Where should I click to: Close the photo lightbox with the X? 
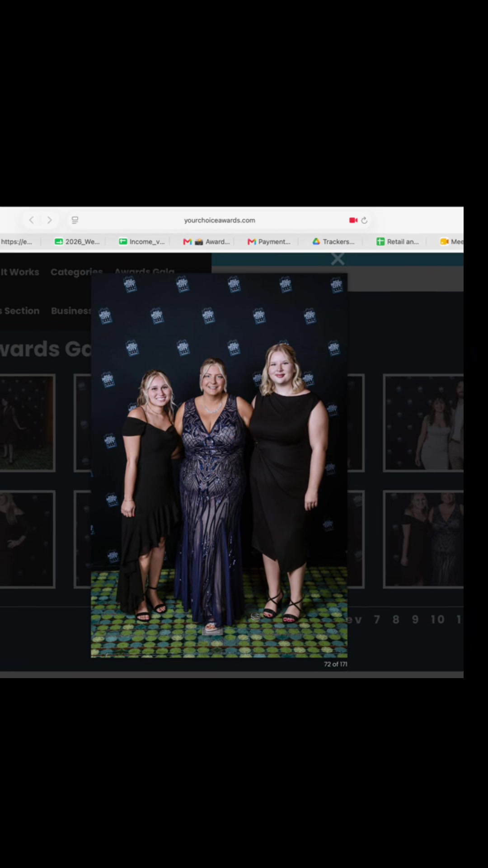click(338, 259)
